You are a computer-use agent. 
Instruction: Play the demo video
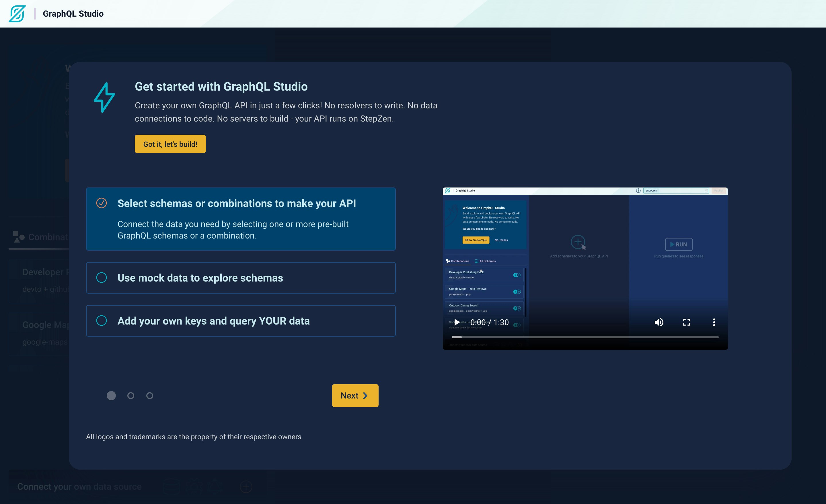click(457, 322)
